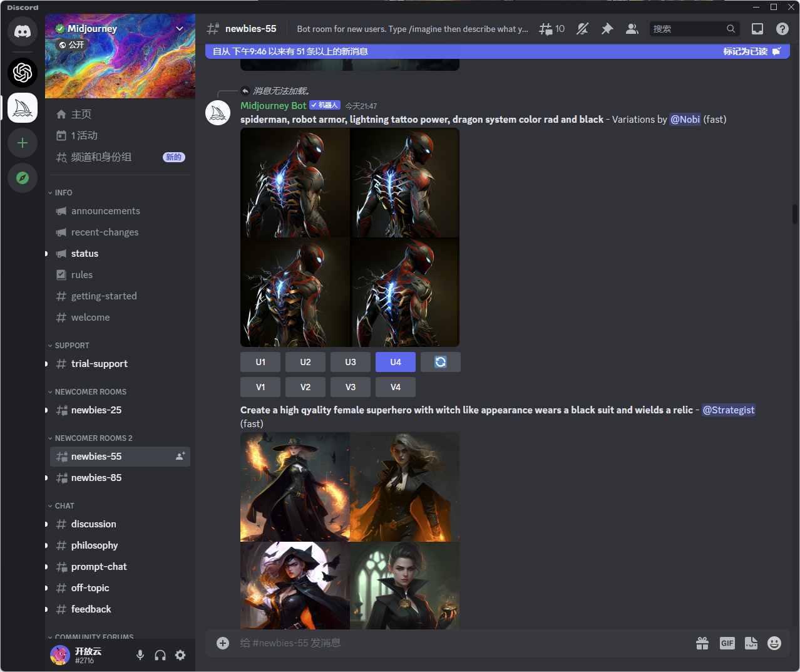The image size is (800, 672).
Task: Collapse COMMUNITY FORUMS category
Action: 91,636
